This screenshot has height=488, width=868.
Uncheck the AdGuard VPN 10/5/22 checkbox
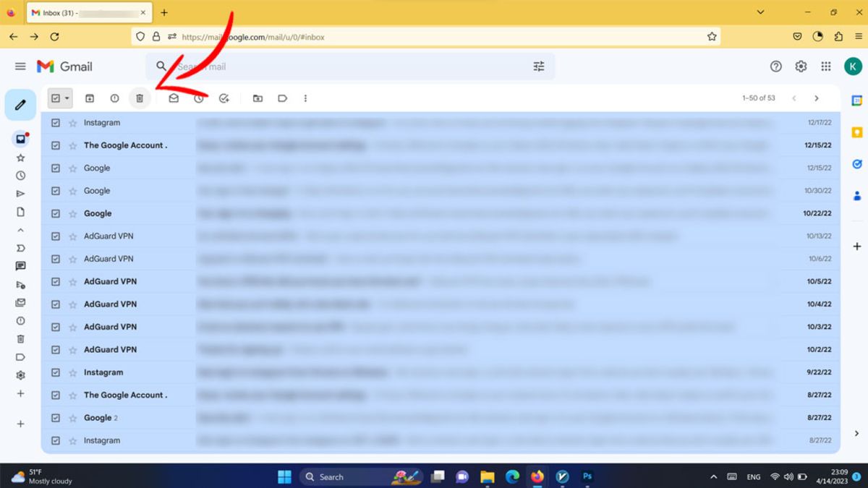56,281
